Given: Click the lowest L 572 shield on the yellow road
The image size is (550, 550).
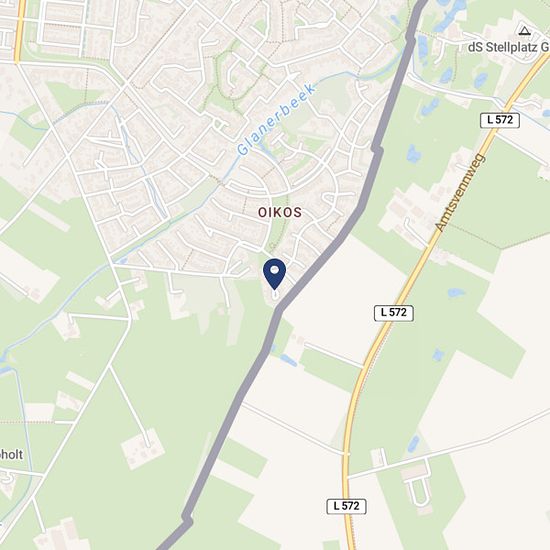Looking at the screenshot, I should [347, 506].
